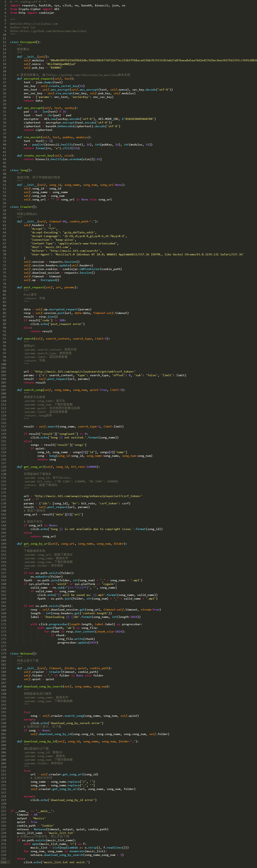Click the 'Author:Jack Cui' comment text
257x868 pixels.
pyautogui.click(x=23, y=27)
